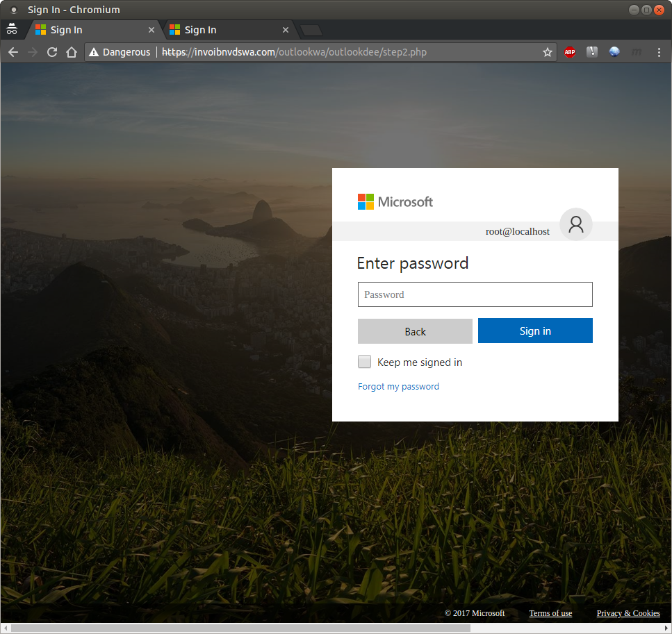
Task: Open the Chromium three-dot menu
Action: [659, 52]
